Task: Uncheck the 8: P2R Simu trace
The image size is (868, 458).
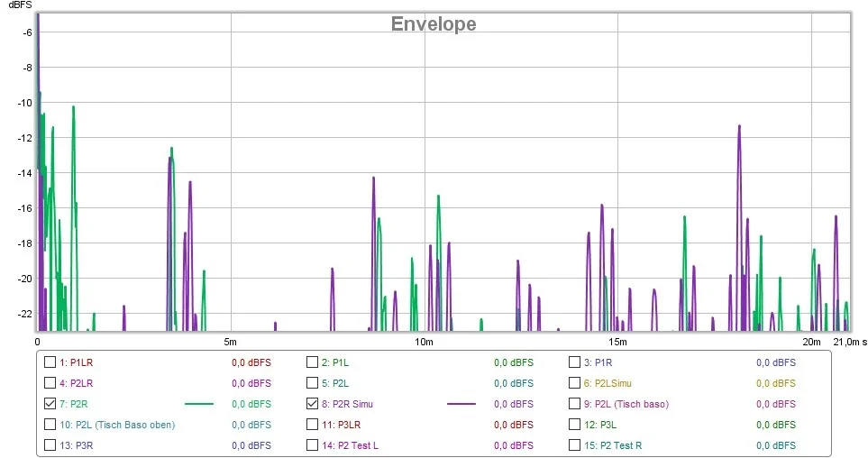Action: point(312,404)
